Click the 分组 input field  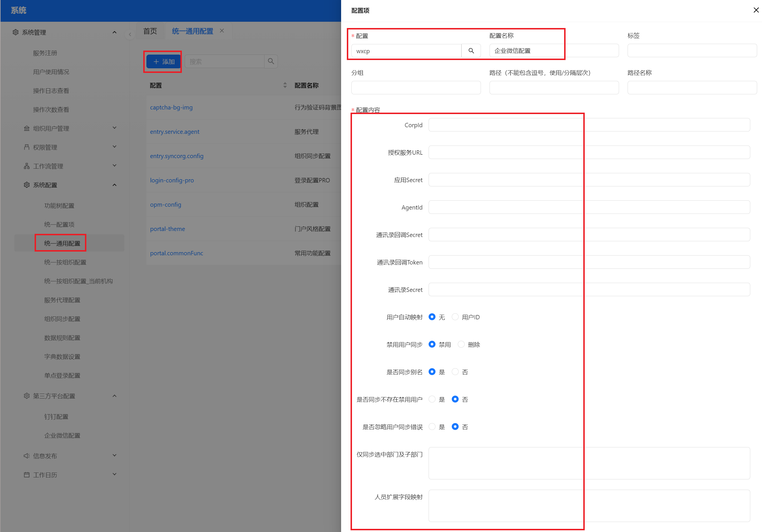[x=416, y=88]
